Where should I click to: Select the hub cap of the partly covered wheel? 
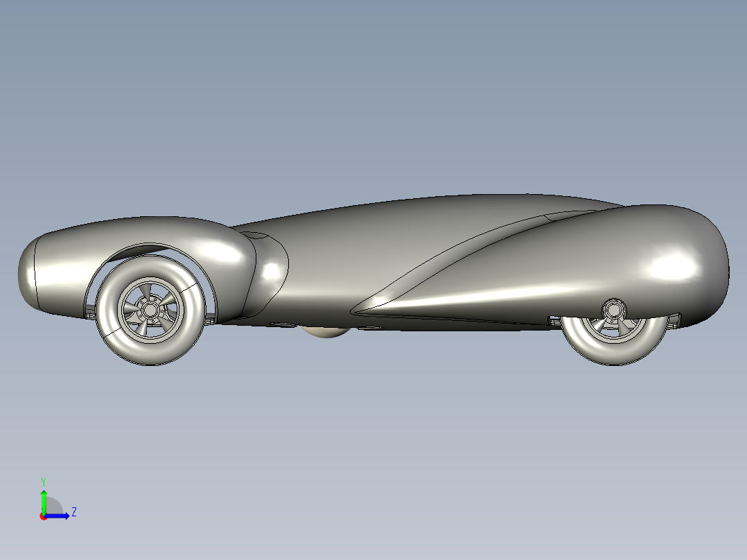613,310
